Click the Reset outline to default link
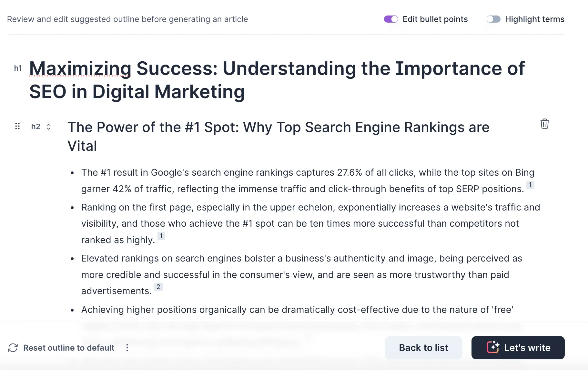 click(69, 348)
